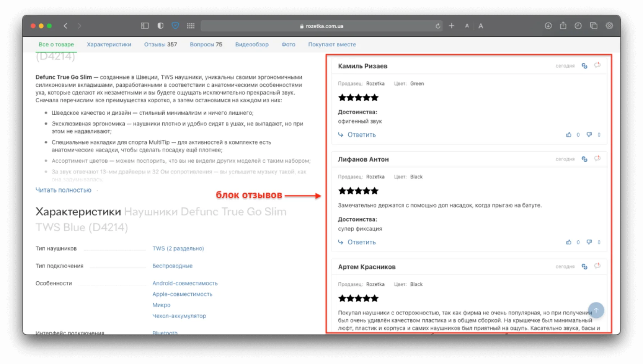This screenshot has width=643, height=364.
Task: Decrease text size with the small A
Action: (467, 26)
